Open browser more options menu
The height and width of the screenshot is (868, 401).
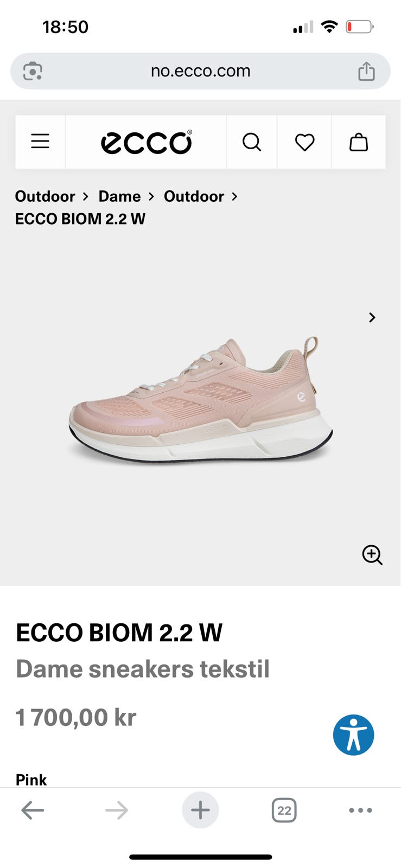[x=360, y=810]
